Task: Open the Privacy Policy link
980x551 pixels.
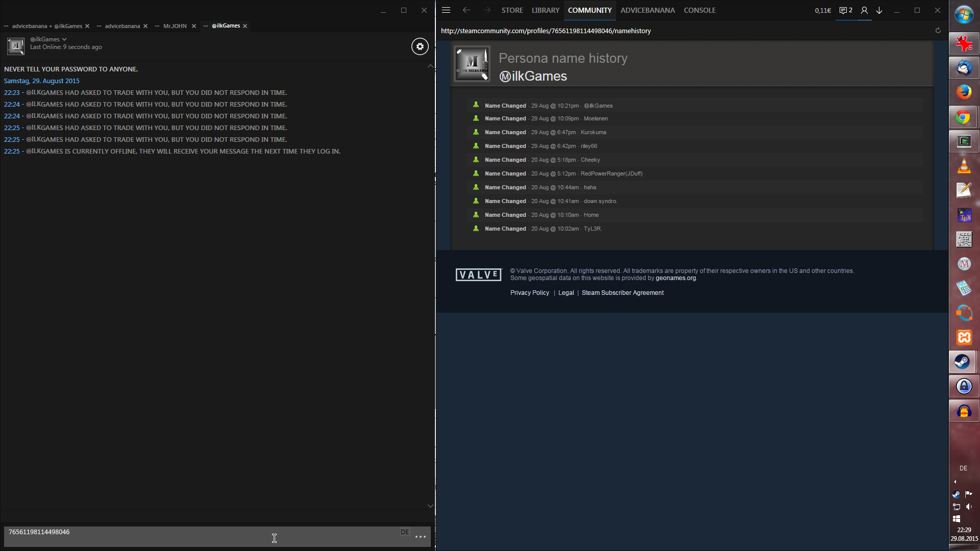Action: click(529, 293)
